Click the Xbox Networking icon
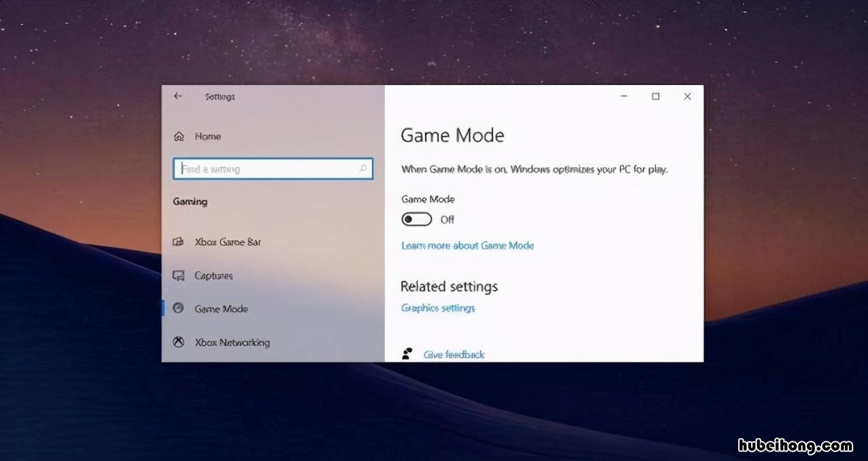The image size is (868, 461). [x=179, y=342]
